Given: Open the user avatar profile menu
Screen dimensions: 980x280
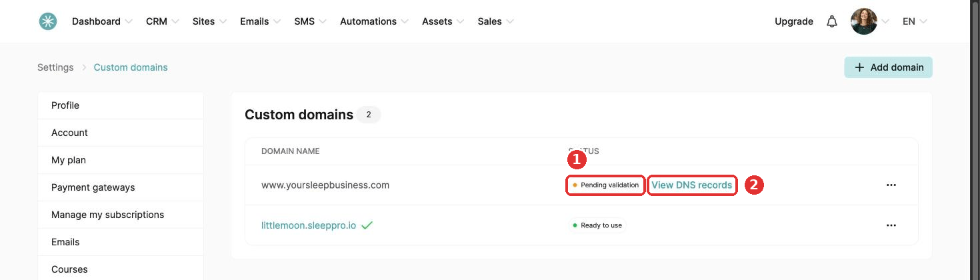Looking at the screenshot, I should [863, 21].
